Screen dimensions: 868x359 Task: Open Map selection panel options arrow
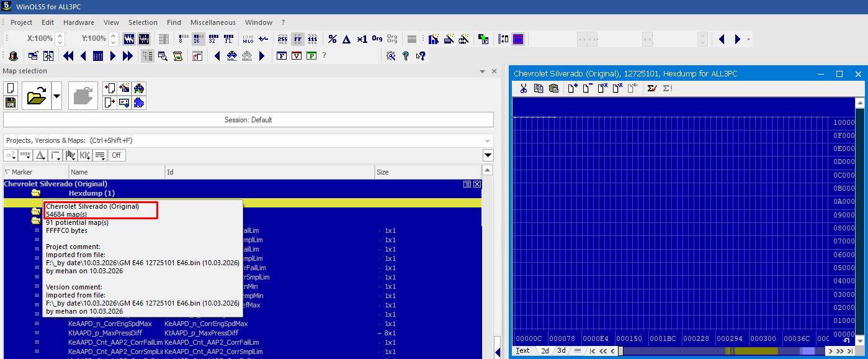coord(483,71)
